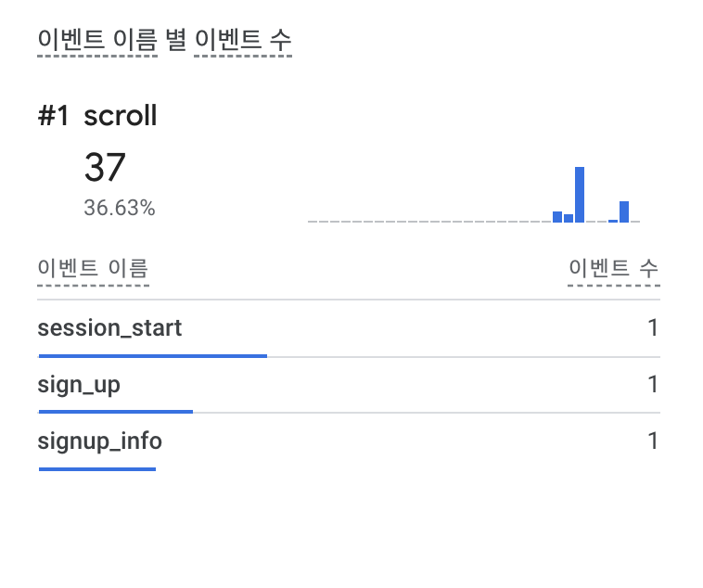Select the sign_up event row

coord(79,385)
